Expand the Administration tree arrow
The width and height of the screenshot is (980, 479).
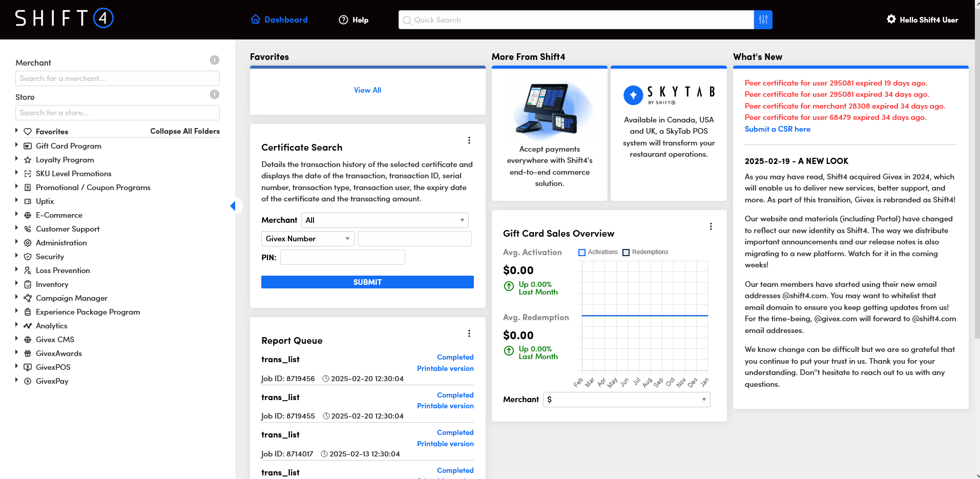(16, 242)
